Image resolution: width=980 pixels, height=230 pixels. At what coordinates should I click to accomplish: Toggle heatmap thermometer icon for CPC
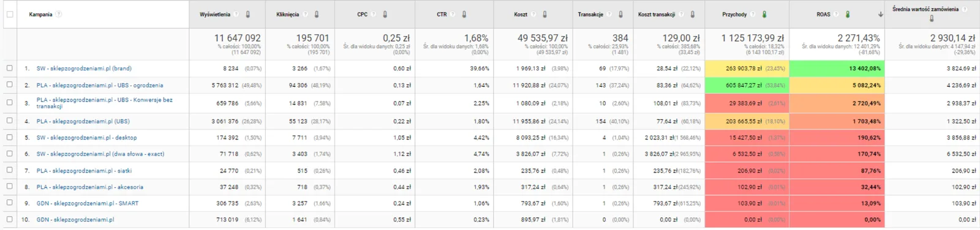click(385, 14)
